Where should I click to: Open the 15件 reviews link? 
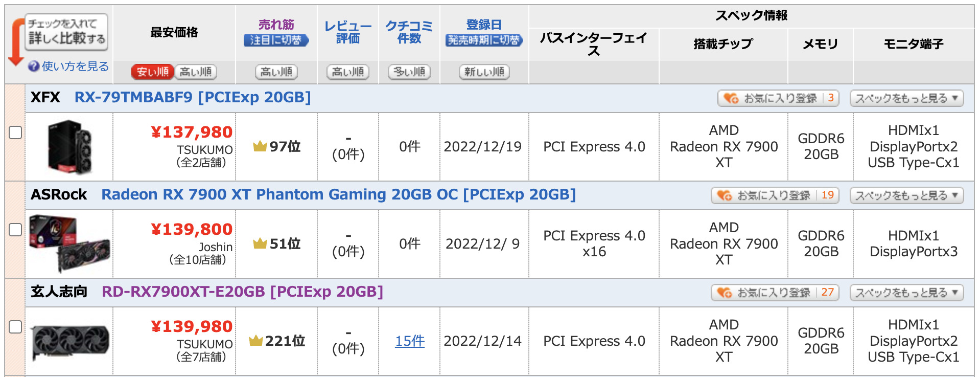click(x=410, y=341)
